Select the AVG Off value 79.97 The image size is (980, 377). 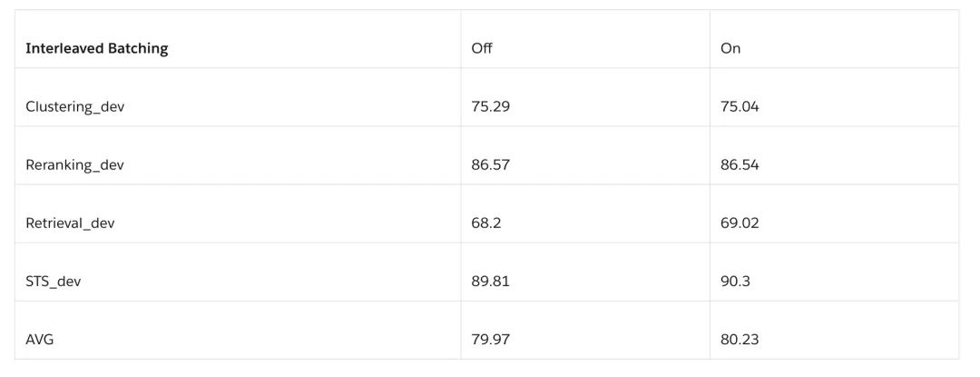(x=490, y=339)
